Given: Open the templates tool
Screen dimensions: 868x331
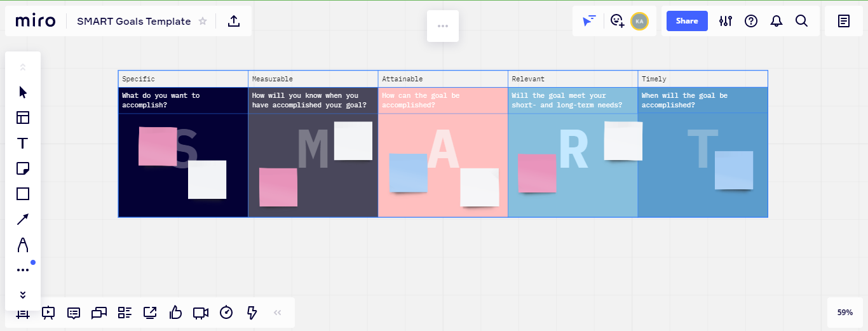Looking at the screenshot, I should [x=23, y=118].
